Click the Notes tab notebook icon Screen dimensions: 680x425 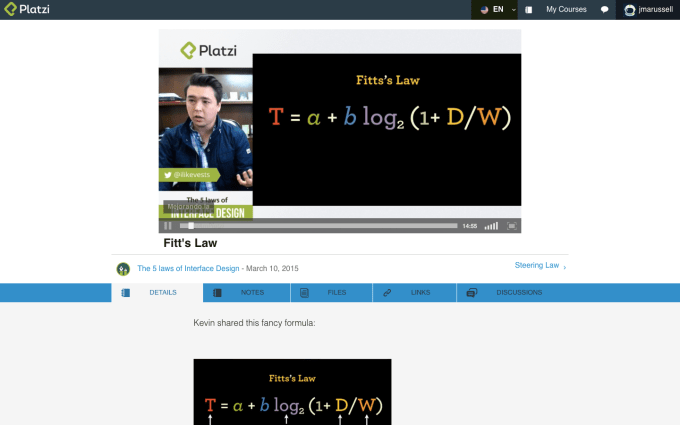click(x=217, y=293)
